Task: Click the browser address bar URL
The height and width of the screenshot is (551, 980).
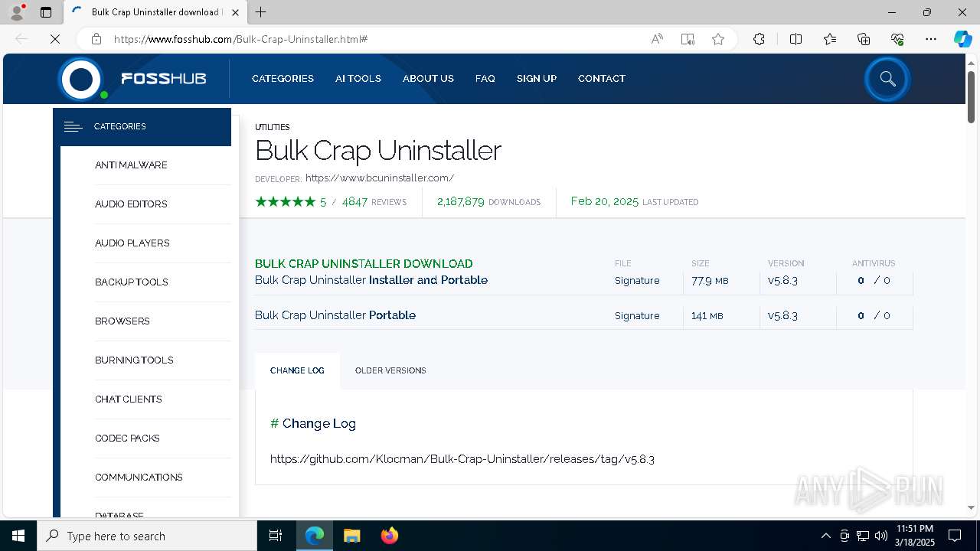Action: click(241, 39)
